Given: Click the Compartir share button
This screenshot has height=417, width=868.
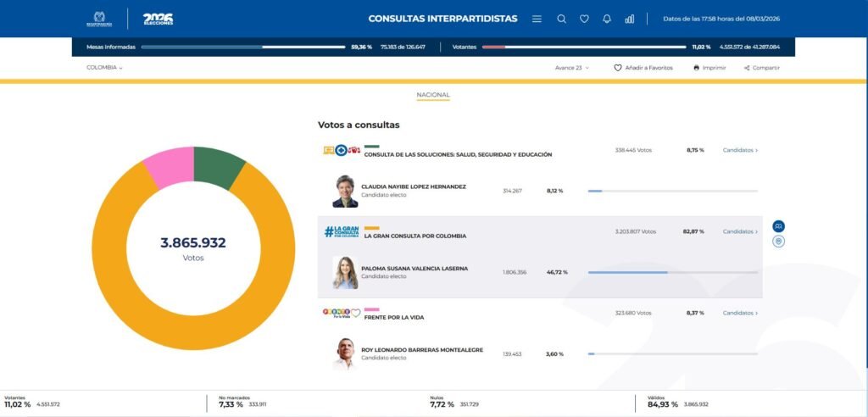Looking at the screenshot, I should pyautogui.click(x=761, y=68).
